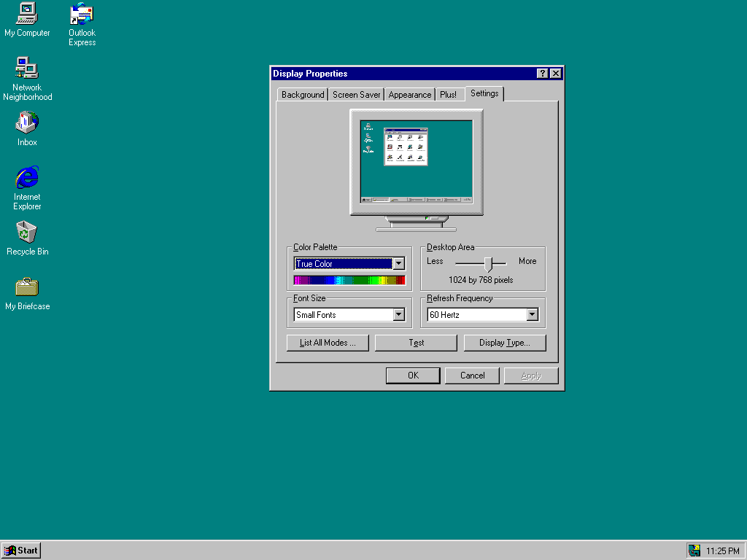The width and height of the screenshot is (747, 560).
Task: Expand the Refresh Frequency dropdown
Action: (x=532, y=315)
